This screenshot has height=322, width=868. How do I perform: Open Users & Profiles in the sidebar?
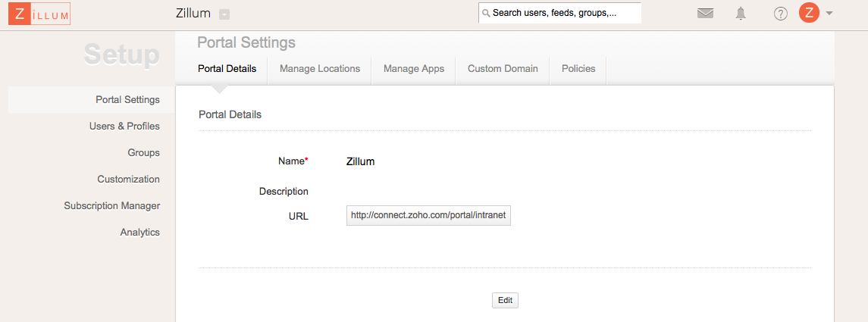[x=124, y=126]
